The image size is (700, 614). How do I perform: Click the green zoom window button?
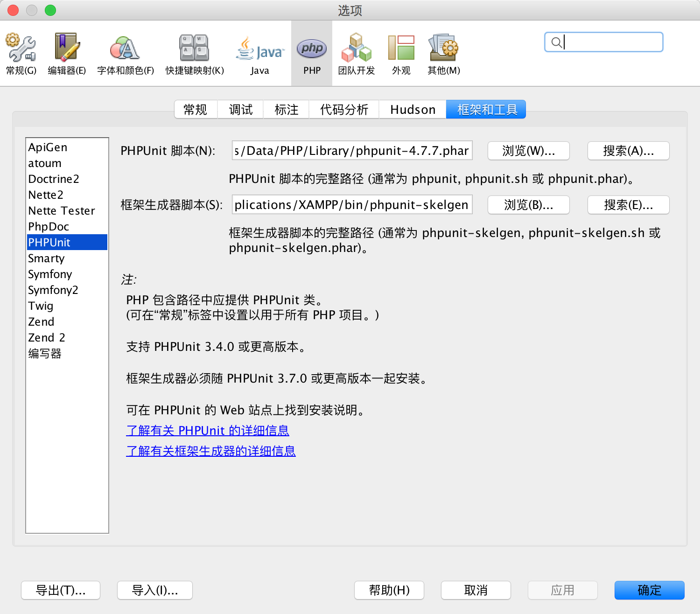coord(50,10)
